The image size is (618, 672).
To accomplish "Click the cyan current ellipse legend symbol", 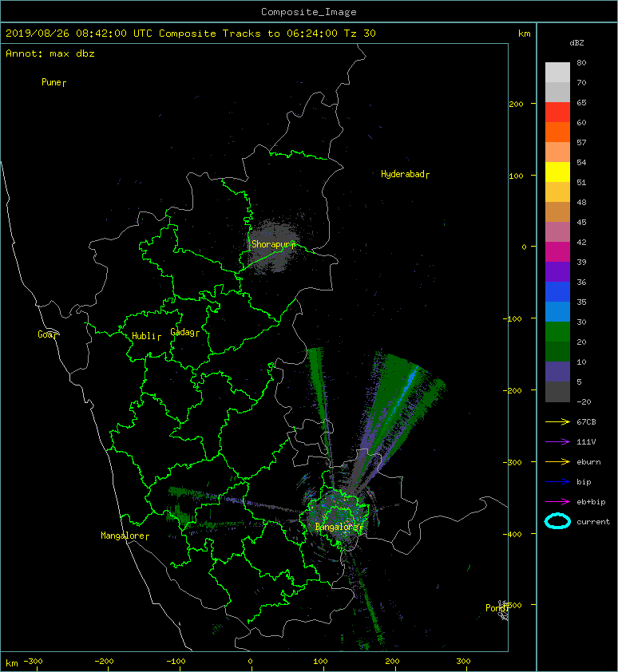I will pyautogui.click(x=557, y=521).
